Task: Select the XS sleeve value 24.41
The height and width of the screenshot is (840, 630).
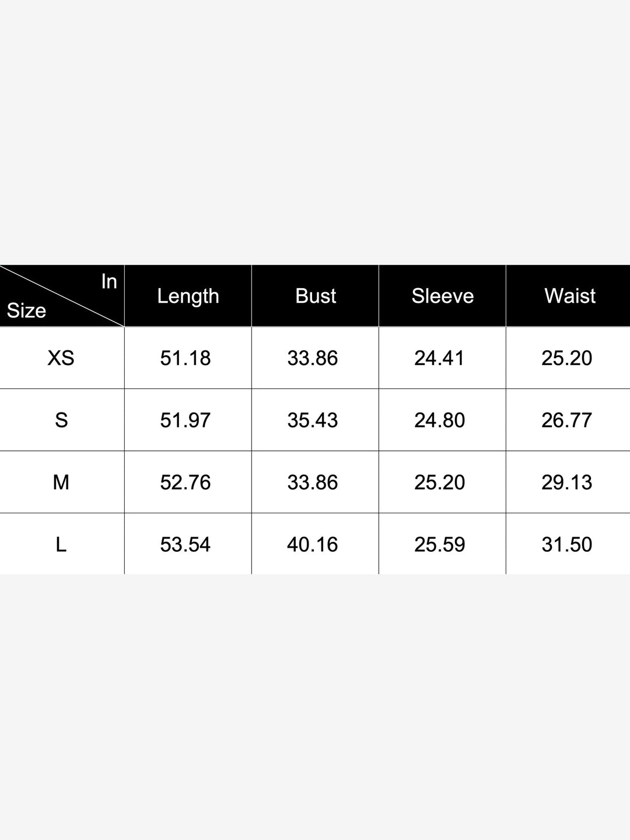Action: (x=440, y=358)
